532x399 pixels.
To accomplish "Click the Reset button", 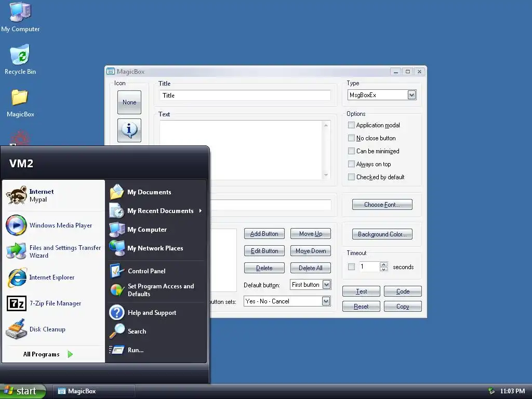I will (362, 307).
